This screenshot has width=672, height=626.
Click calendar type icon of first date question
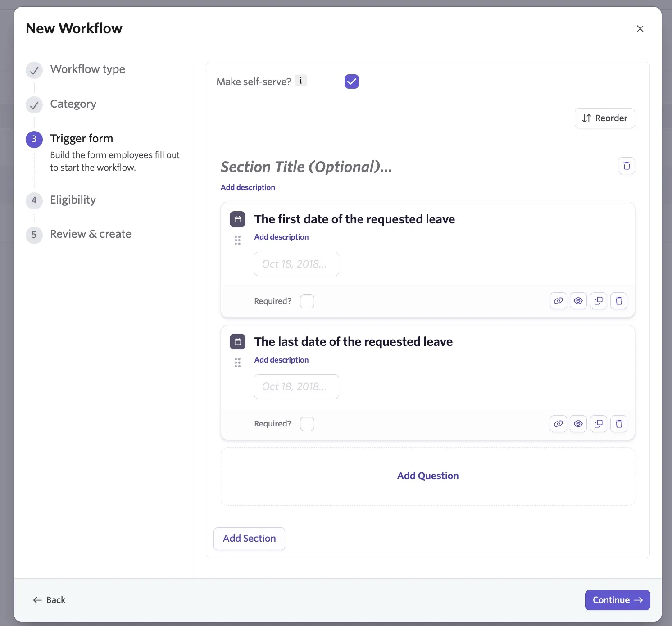point(238,219)
